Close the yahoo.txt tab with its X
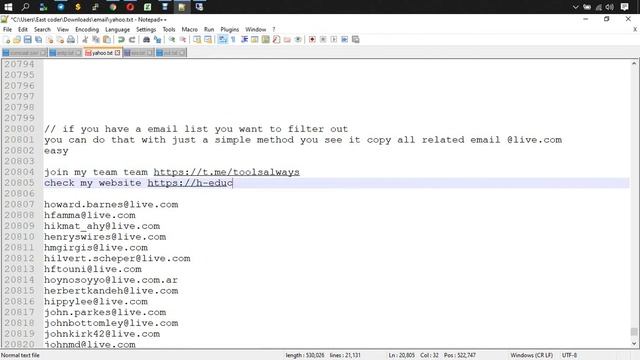640x360 pixels. coord(118,53)
